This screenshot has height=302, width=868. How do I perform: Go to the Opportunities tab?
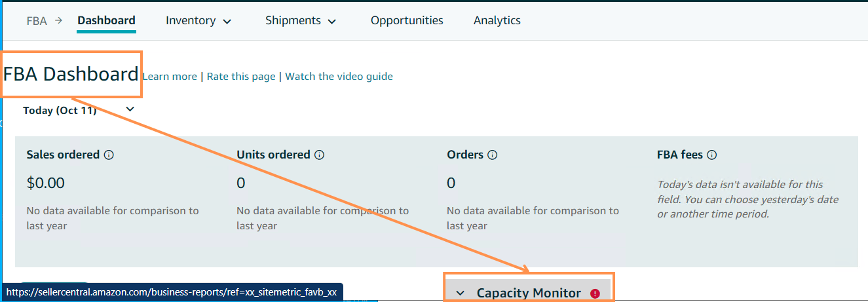tap(407, 20)
